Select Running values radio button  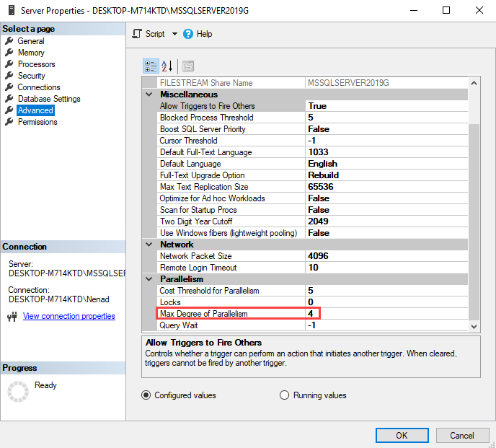tap(284, 395)
